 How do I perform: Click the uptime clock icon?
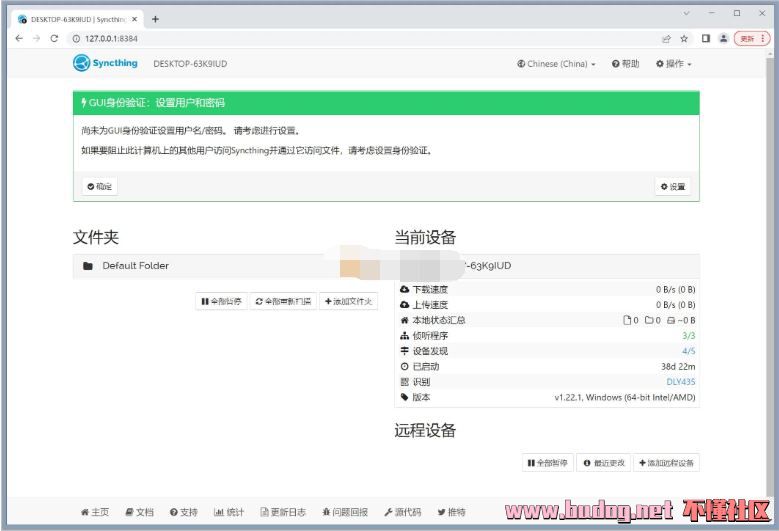(404, 367)
